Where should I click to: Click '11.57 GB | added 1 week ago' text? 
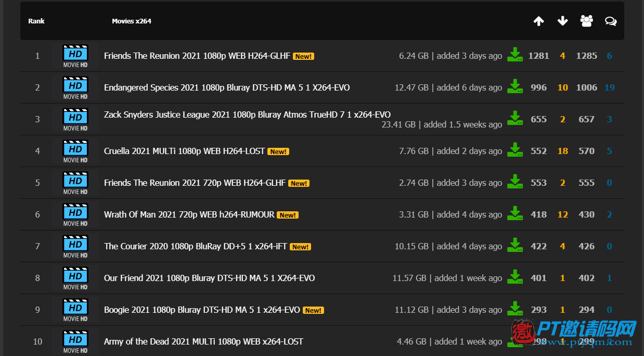pos(447,278)
